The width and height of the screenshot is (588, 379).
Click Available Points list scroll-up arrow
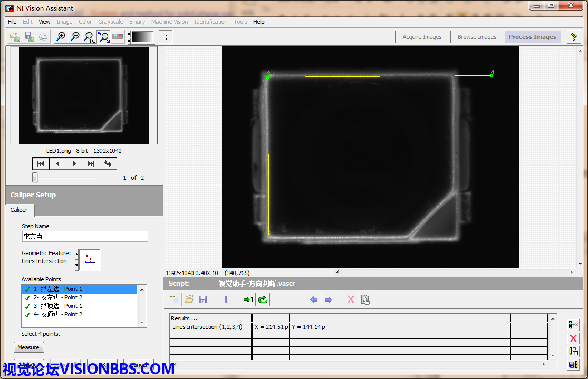tap(142, 290)
